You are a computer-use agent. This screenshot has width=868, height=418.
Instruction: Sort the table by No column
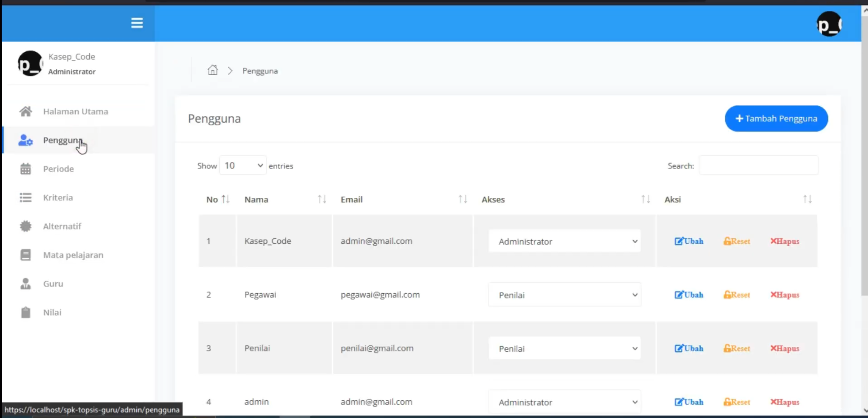point(225,199)
